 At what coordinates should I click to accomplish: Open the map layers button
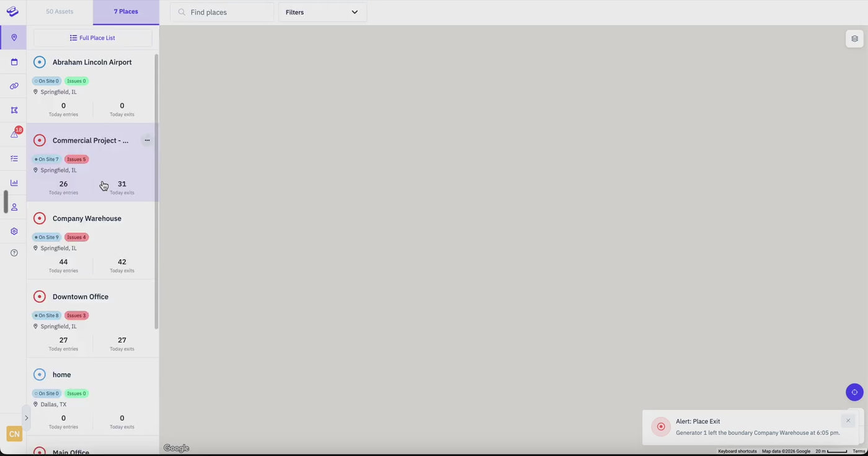point(854,39)
